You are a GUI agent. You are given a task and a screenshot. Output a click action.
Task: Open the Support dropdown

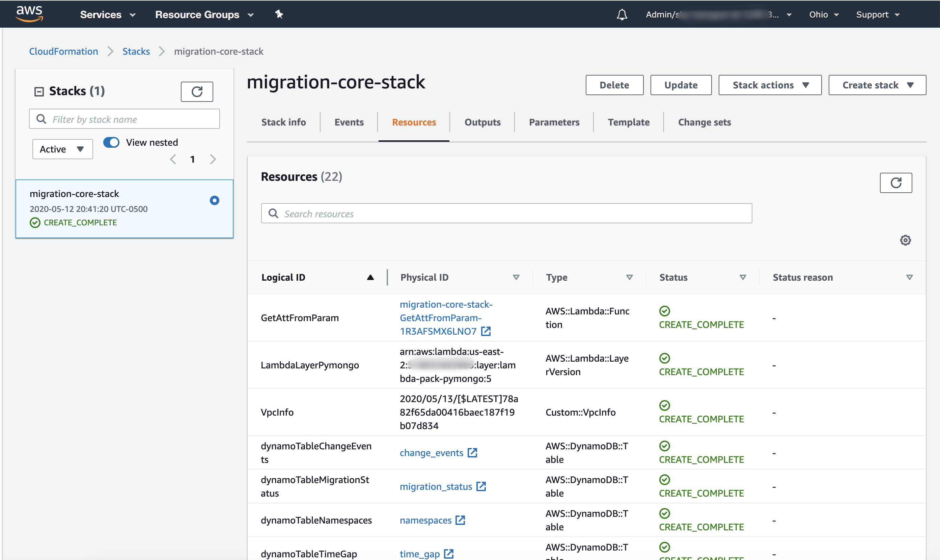pyautogui.click(x=878, y=15)
